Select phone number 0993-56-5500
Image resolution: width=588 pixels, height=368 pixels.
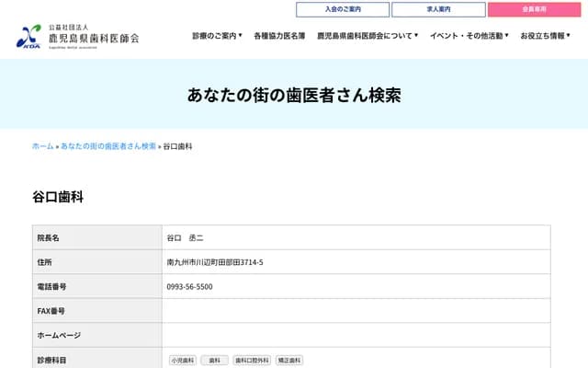[x=190, y=286]
